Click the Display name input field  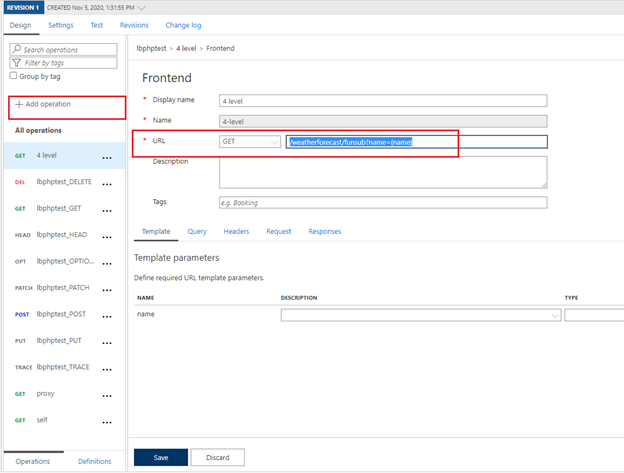[x=383, y=100]
